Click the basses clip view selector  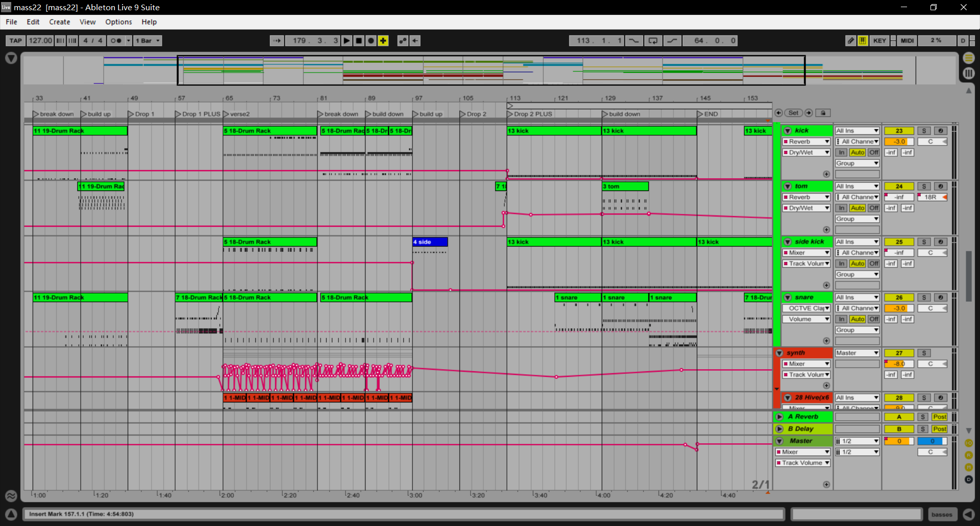(x=942, y=514)
